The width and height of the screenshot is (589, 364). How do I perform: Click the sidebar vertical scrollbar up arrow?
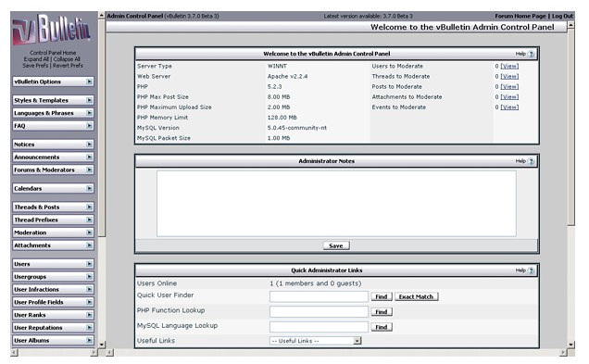[x=102, y=16]
